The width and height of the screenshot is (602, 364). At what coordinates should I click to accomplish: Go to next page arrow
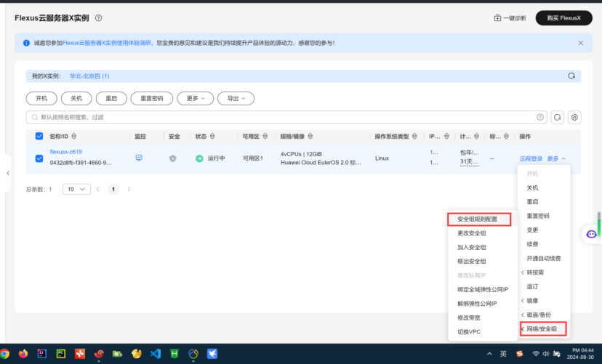[129, 189]
